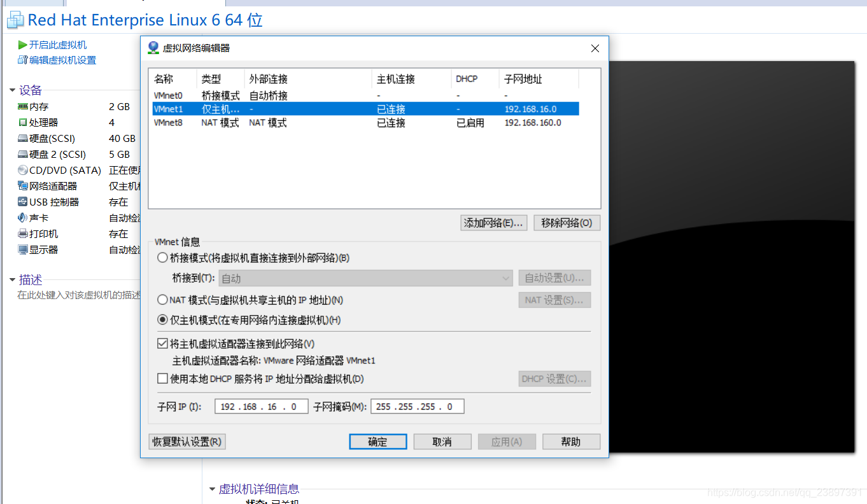Collapse the 描述 section
The height and width of the screenshot is (504, 867).
click(x=11, y=279)
